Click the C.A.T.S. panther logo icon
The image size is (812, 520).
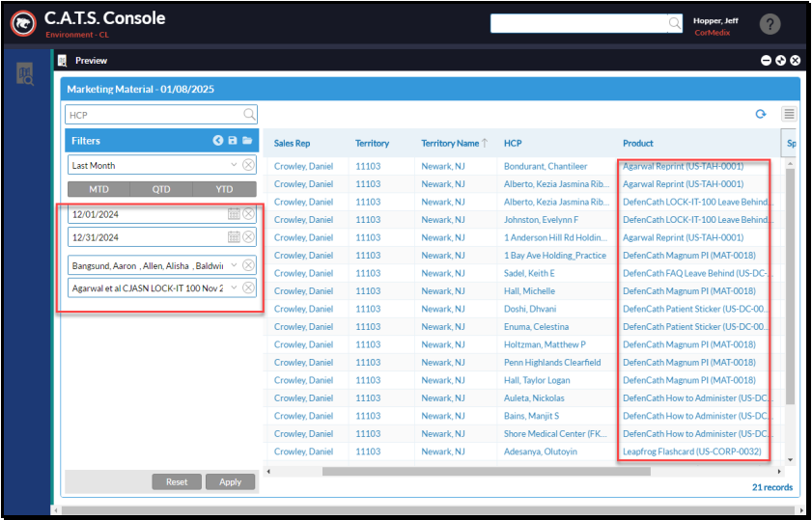coord(23,23)
